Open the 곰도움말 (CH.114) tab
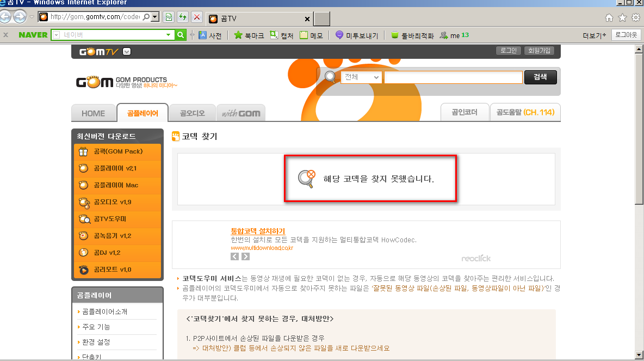Image resolution: width=644 pixels, height=361 pixels. 525,112
